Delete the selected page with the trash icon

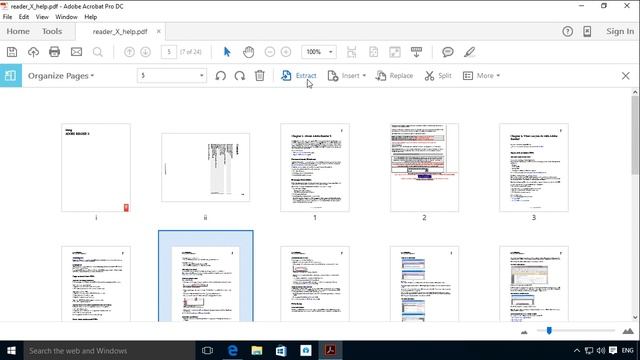point(260,76)
